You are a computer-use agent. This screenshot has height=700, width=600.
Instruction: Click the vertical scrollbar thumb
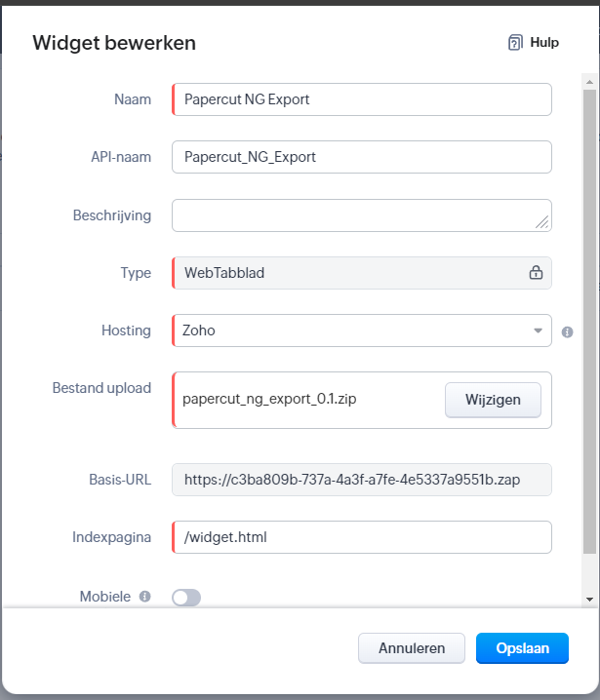589,322
